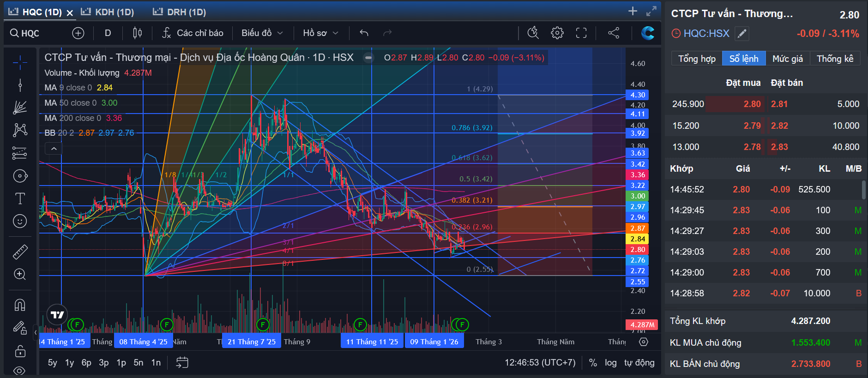Open the candlestick chart style menu

(x=137, y=33)
